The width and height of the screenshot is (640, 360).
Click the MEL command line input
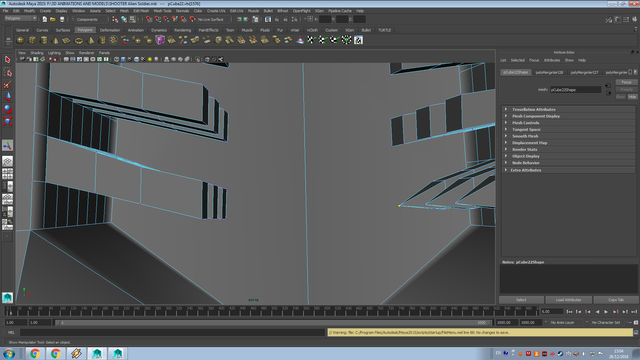tap(172, 332)
